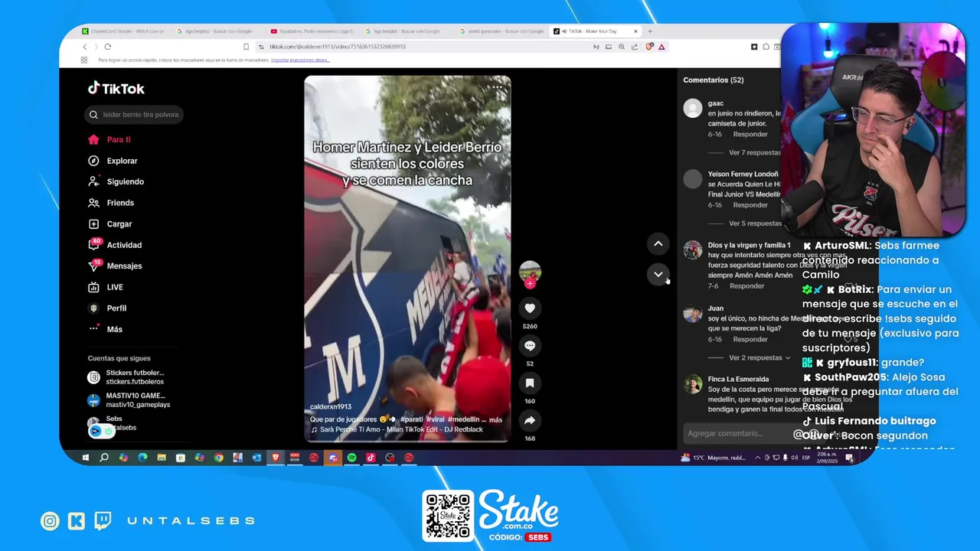Viewport: 980px width, 551px height.
Task: Open gaac commenter avatar
Action: pos(692,109)
